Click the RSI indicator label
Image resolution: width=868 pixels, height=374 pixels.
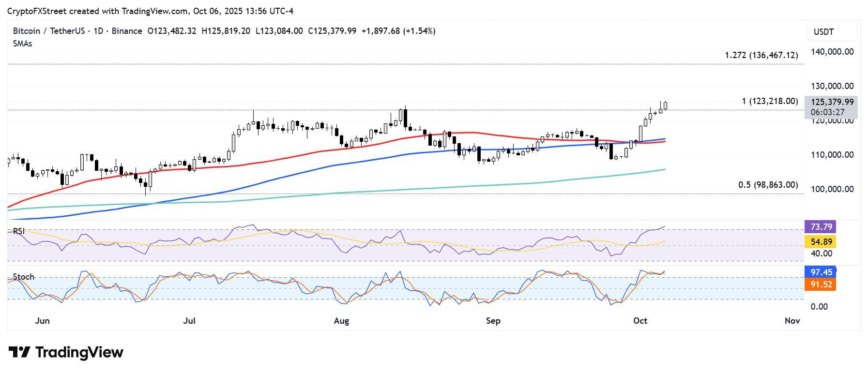(x=18, y=231)
